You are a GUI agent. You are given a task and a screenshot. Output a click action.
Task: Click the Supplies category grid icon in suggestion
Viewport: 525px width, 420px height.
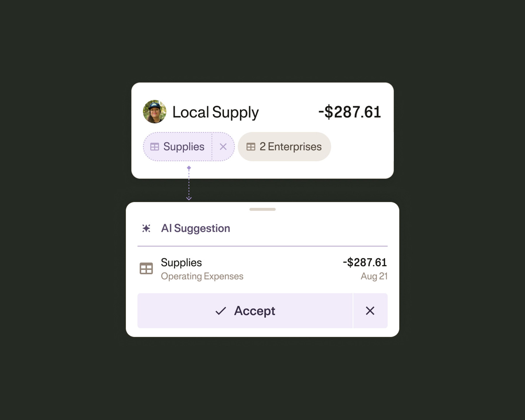coord(146,269)
